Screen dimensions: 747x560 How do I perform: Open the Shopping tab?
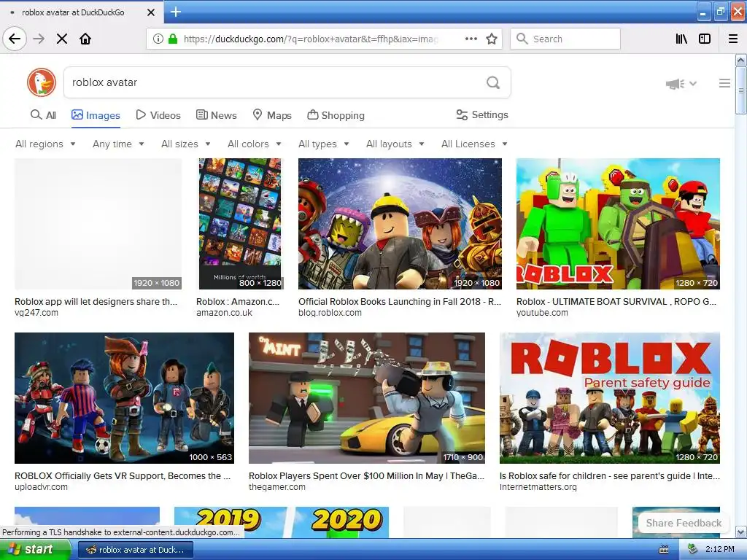point(336,115)
